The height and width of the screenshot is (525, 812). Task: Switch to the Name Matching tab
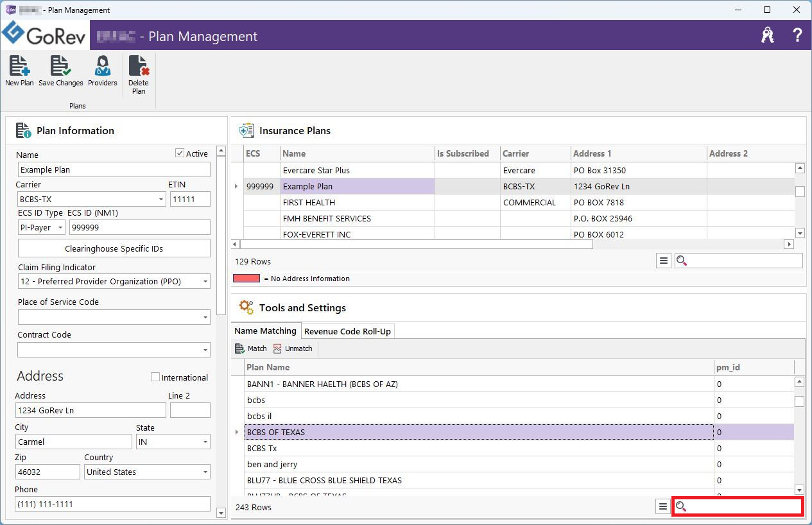click(x=265, y=331)
